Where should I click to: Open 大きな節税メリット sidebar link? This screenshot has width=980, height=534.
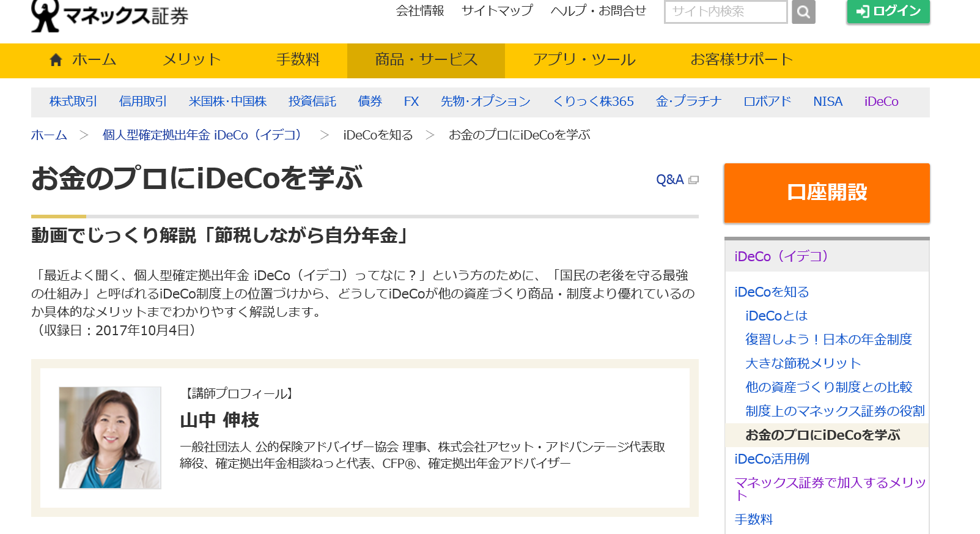[803, 364]
